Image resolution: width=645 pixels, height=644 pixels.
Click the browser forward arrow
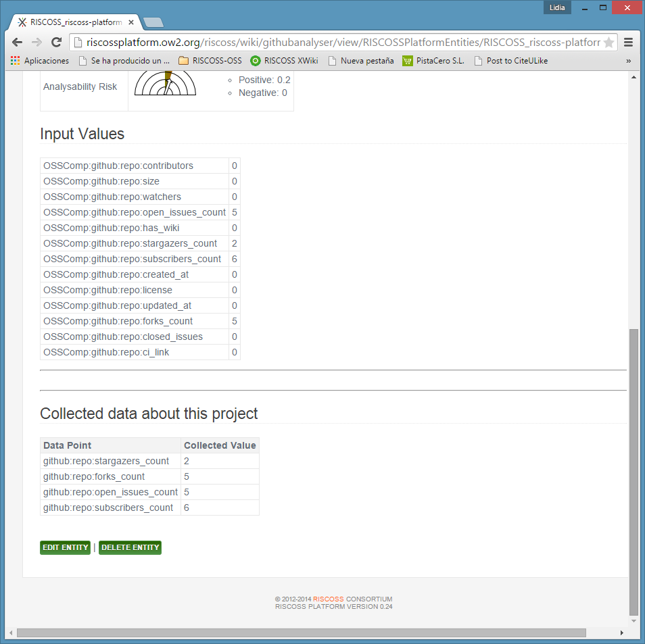click(x=37, y=43)
